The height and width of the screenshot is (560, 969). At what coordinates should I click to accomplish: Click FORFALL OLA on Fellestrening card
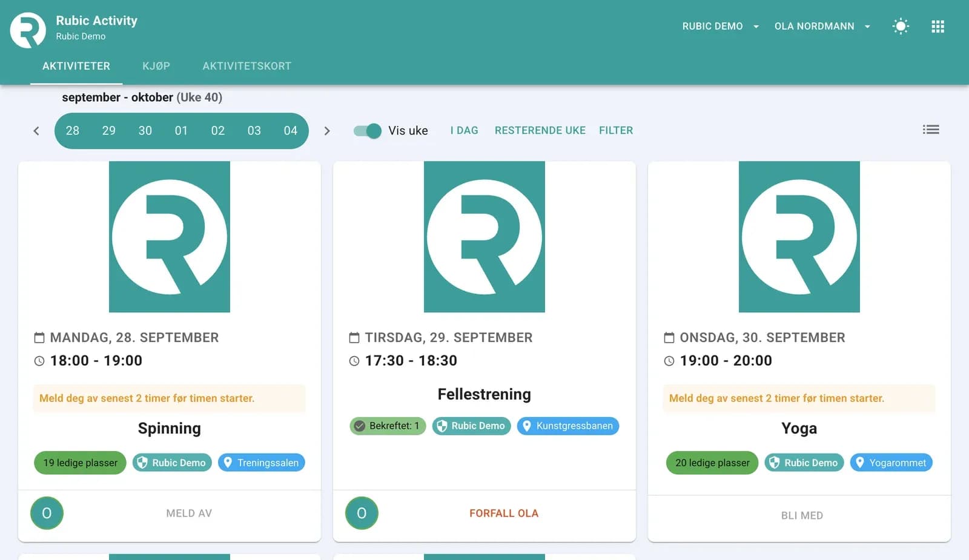(504, 513)
